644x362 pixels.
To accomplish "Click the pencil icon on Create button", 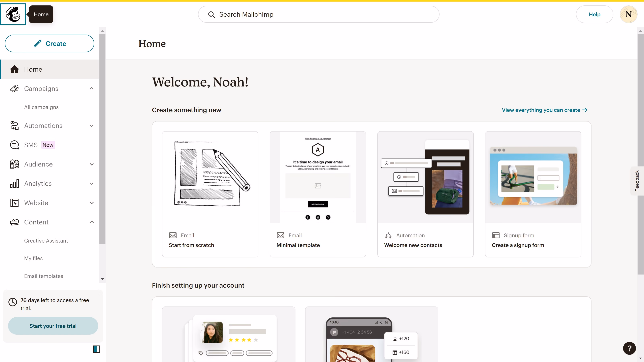I will pos(37,43).
